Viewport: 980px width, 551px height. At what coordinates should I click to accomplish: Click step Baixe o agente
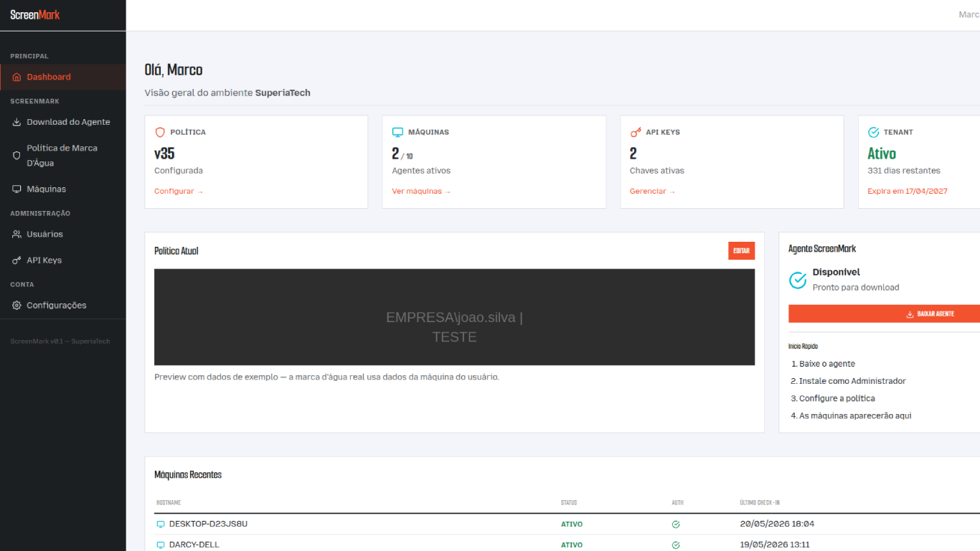tap(827, 364)
